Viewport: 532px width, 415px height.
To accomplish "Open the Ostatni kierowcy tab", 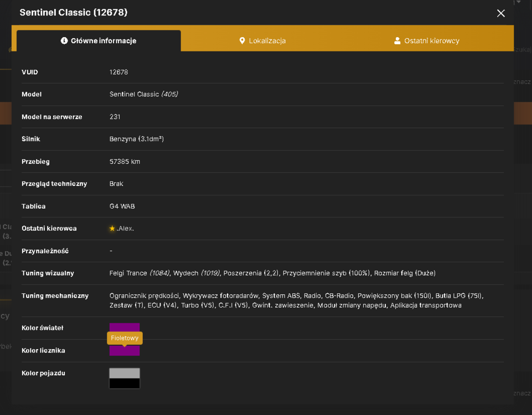I will click(426, 41).
